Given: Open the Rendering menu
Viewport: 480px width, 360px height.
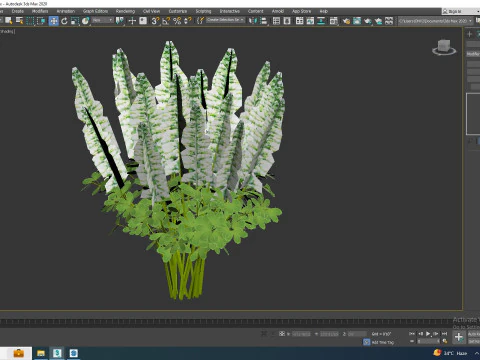Looking at the screenshot, I should click(125, 11).
